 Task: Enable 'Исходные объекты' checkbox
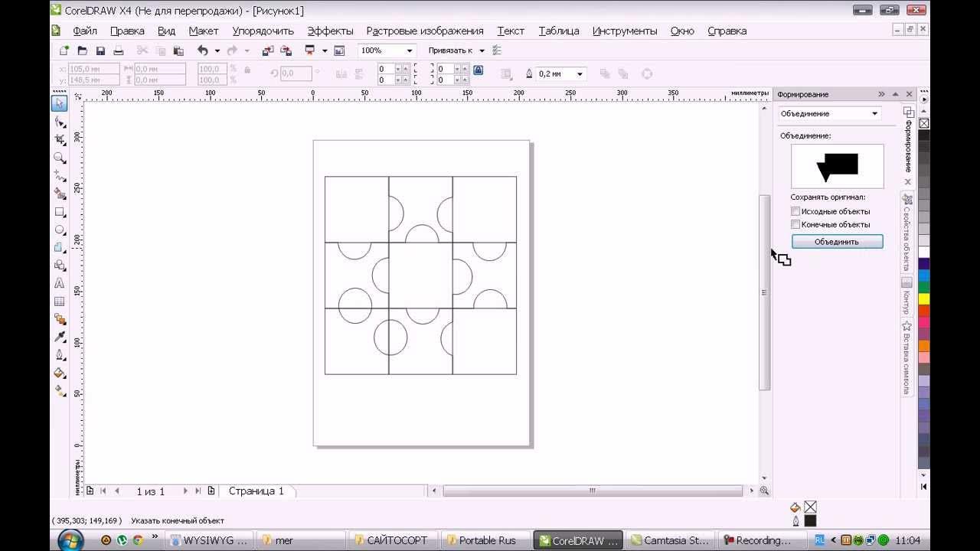point(795,211)
